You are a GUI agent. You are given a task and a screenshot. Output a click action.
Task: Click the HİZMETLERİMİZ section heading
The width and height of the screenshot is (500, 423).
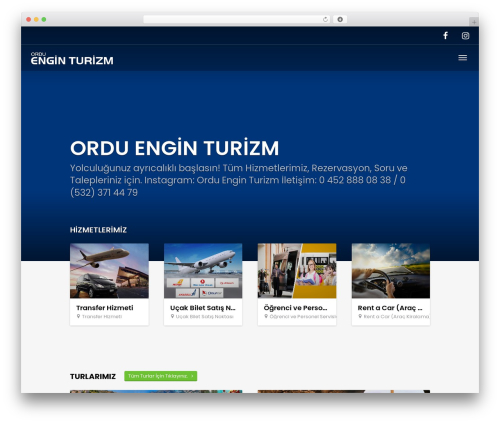[98, 230]
